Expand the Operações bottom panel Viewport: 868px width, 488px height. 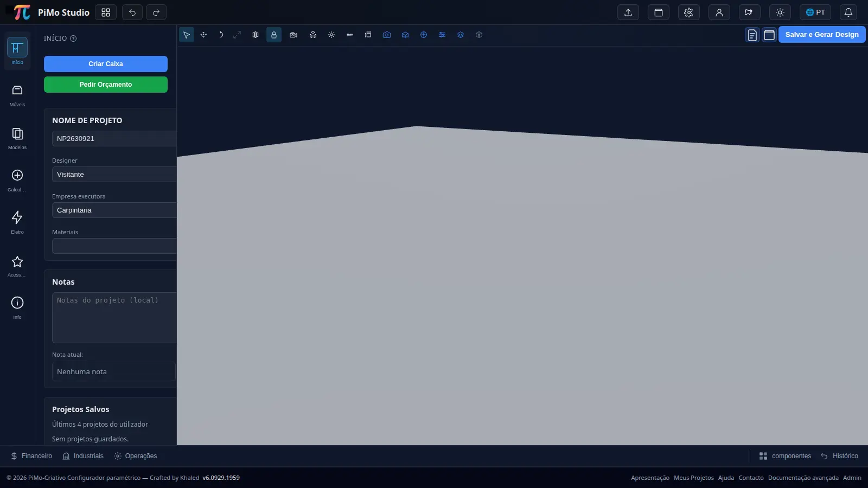[x=136, y=456]
